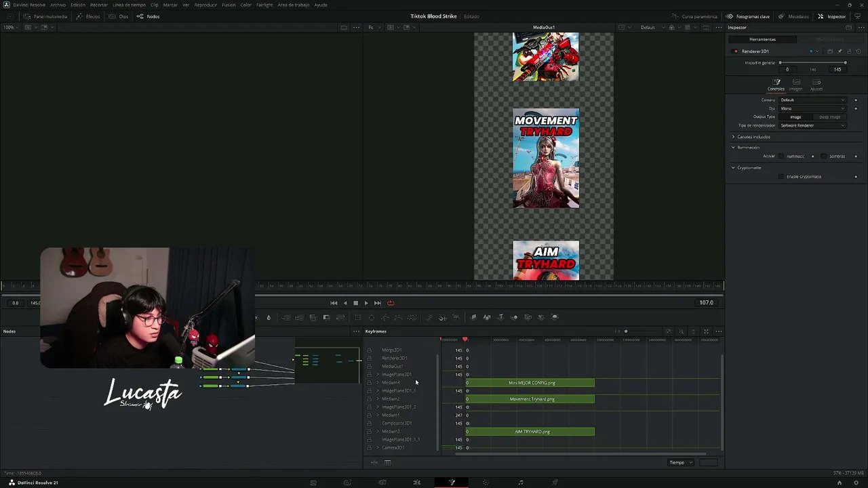Open the Efectos library
The height and width of the screenshot is (488, 868).
click(x=88, y=16)
